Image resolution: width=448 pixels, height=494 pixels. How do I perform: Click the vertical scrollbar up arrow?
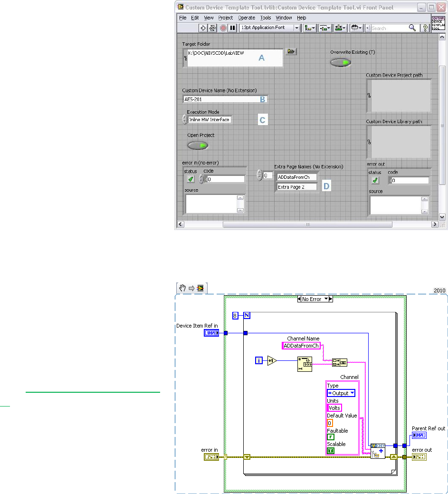(442, 37)
